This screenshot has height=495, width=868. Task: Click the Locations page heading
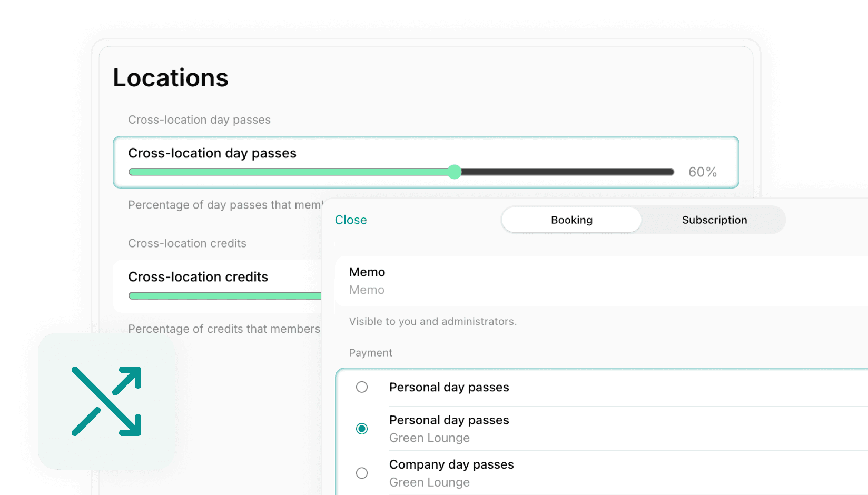click(x=171, y=77)
